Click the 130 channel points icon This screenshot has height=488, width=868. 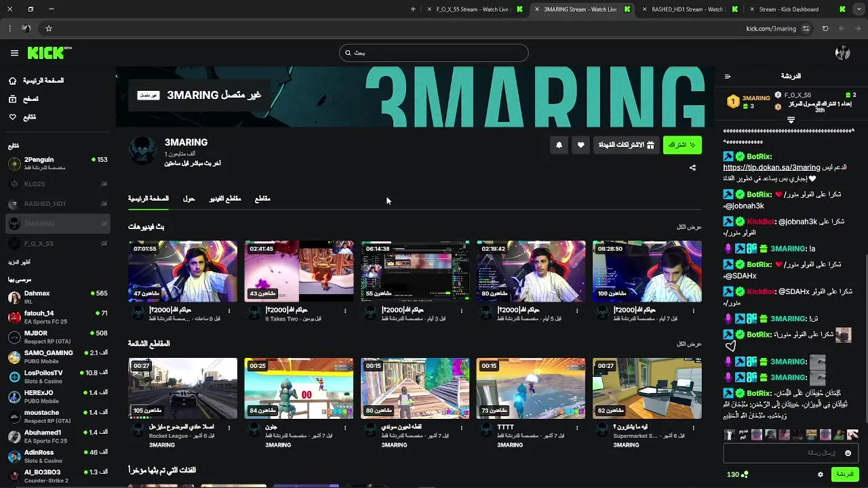[x=745, y=474]
